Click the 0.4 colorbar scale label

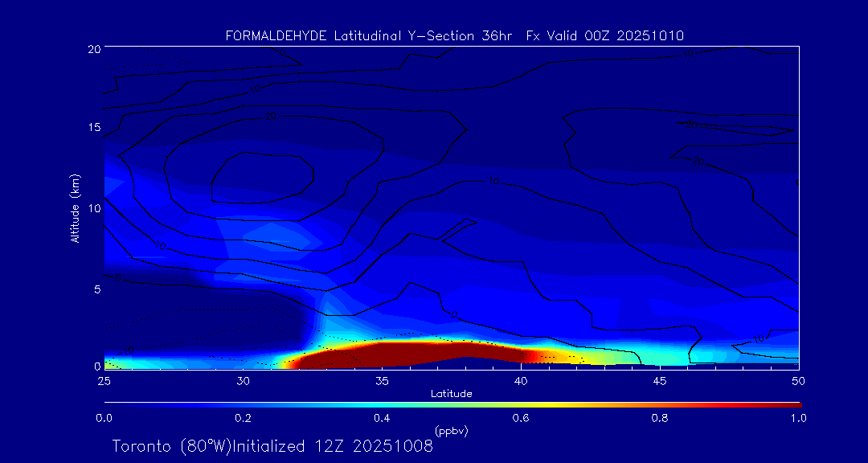click(x=382, y=418)
